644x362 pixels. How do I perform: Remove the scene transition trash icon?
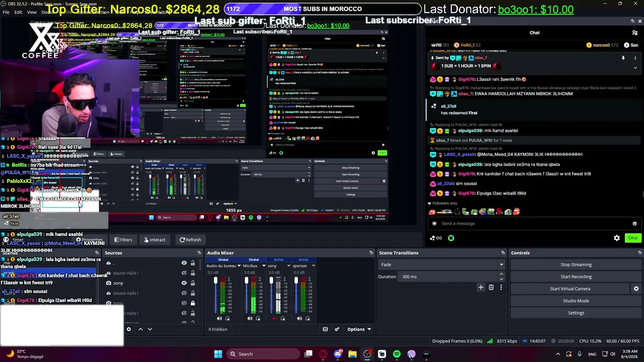pos(491,288)
